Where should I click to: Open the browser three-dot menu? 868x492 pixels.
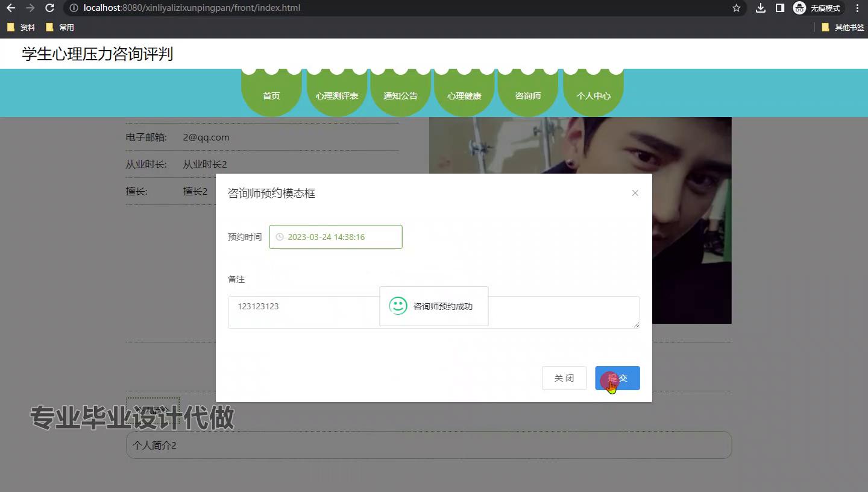tap(857, 8)
